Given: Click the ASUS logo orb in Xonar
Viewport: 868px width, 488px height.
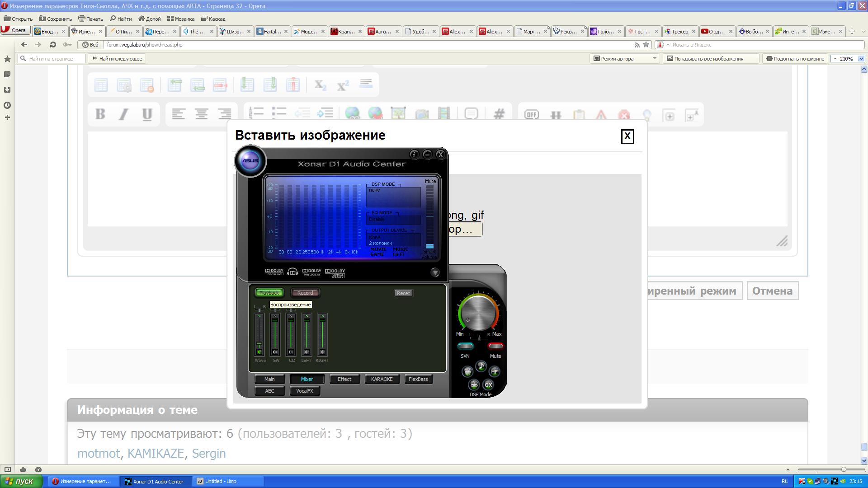Looking at the screenshot, I should click(x=250, y=161).
